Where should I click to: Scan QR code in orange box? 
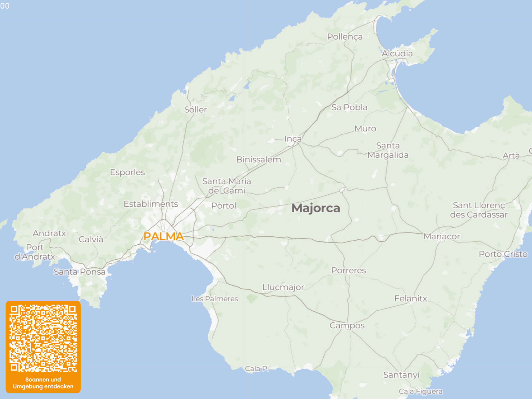tap(43, 338)
